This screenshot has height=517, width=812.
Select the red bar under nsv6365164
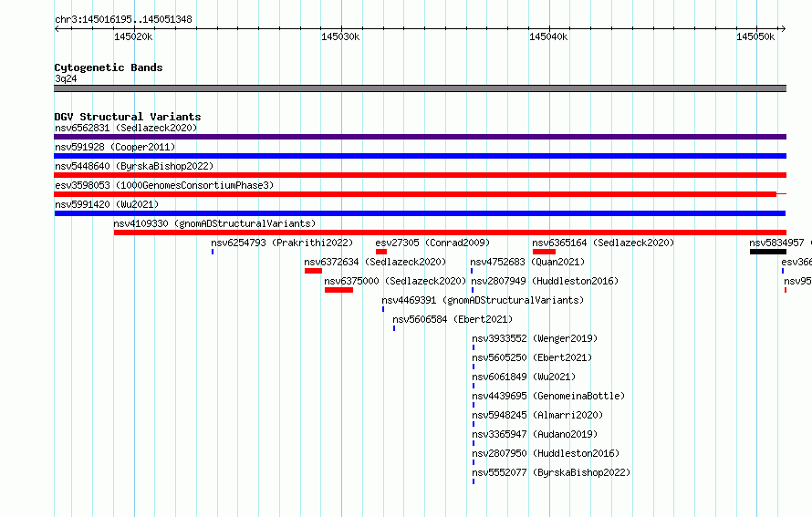[544, 252]
